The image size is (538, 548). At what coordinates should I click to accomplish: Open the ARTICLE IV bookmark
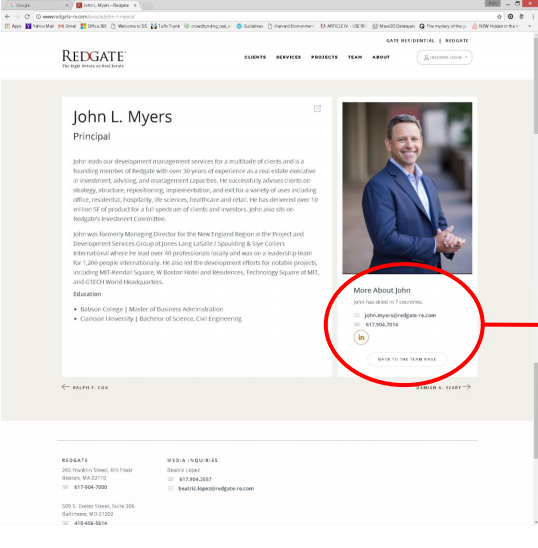(343, 26)
